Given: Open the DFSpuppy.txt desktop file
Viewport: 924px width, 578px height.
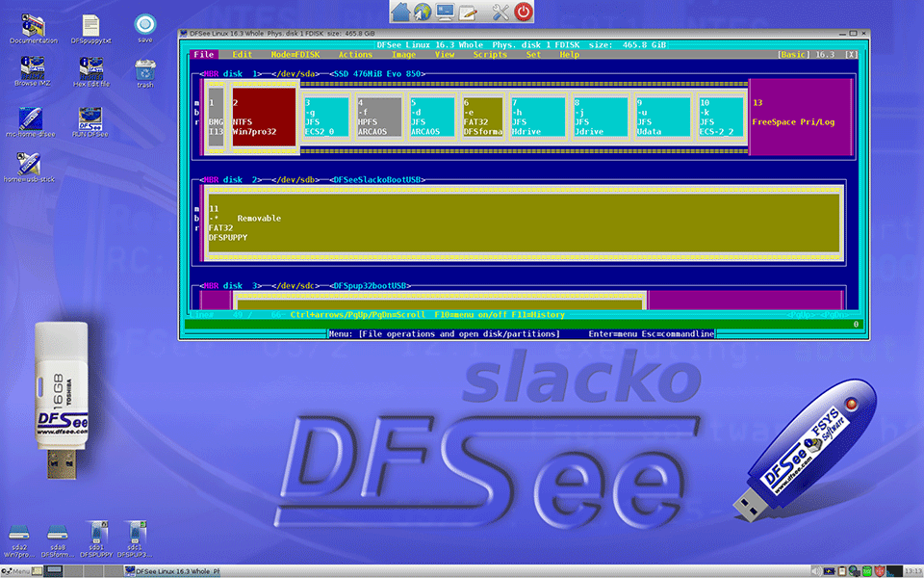Looking at the screenshot, I should click(90, 29).
